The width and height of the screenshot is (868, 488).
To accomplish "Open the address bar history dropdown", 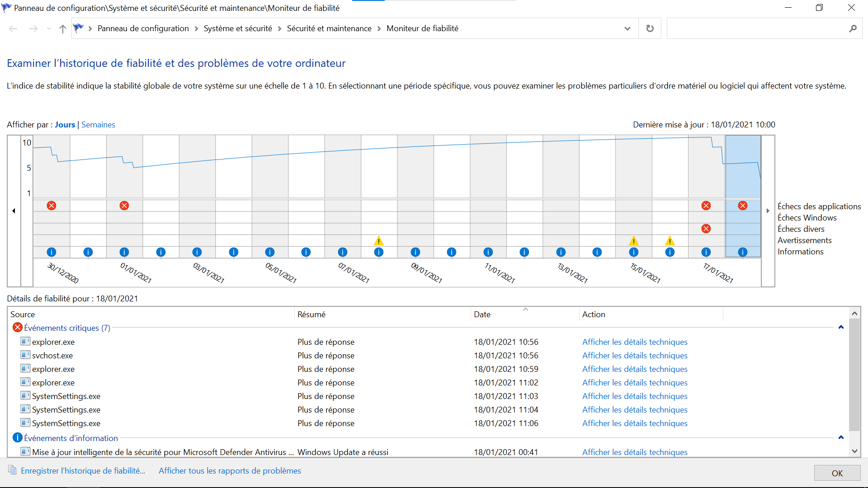I will tap(627, 28).
